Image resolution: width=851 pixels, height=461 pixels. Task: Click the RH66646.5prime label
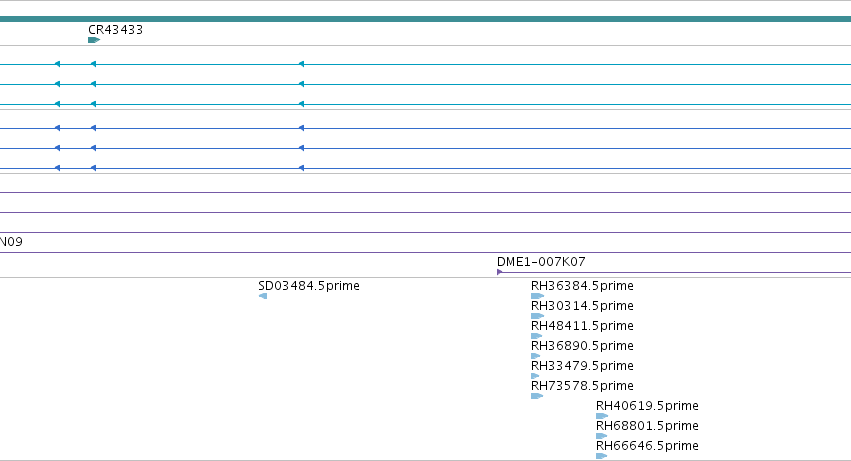(647, 446)
